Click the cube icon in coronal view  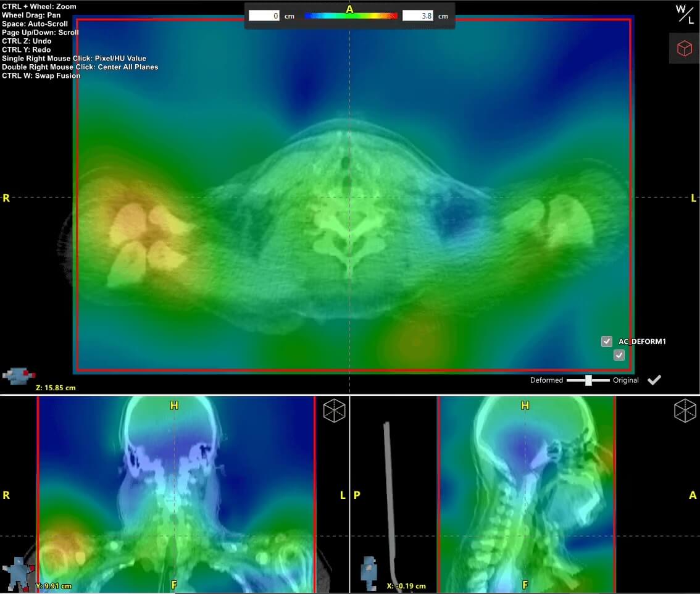tap(335, 411)
